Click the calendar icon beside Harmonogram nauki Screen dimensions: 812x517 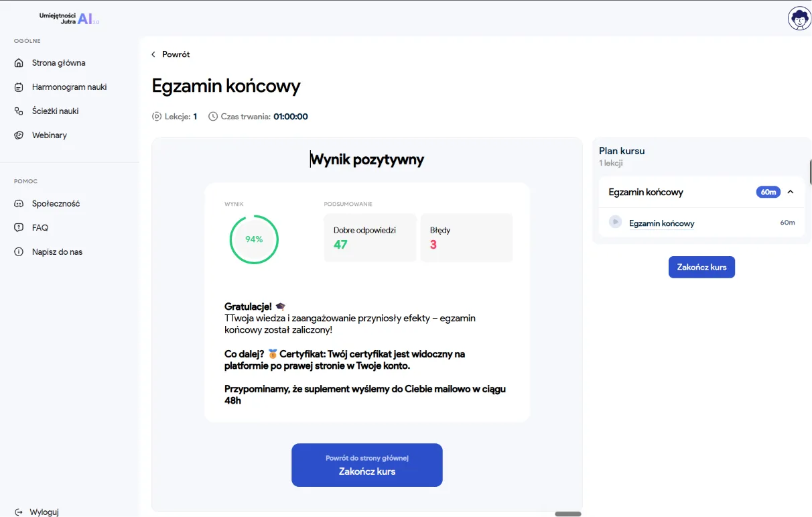coord(19,87)
